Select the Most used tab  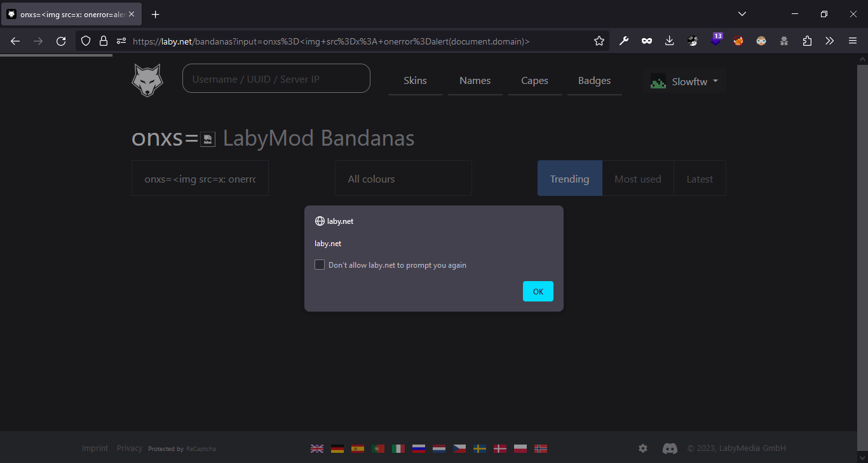coord(638,178)
